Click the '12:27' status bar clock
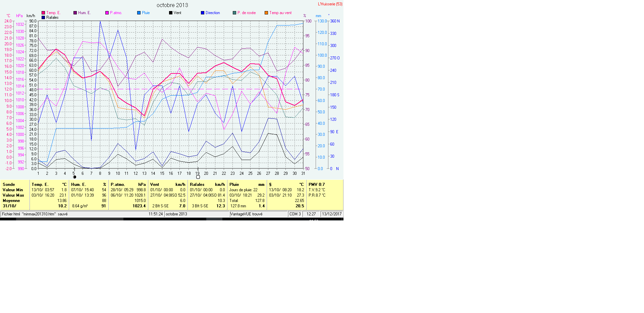Screen dimensions: 644x313 pyautogui.click(x=311, y=214)
